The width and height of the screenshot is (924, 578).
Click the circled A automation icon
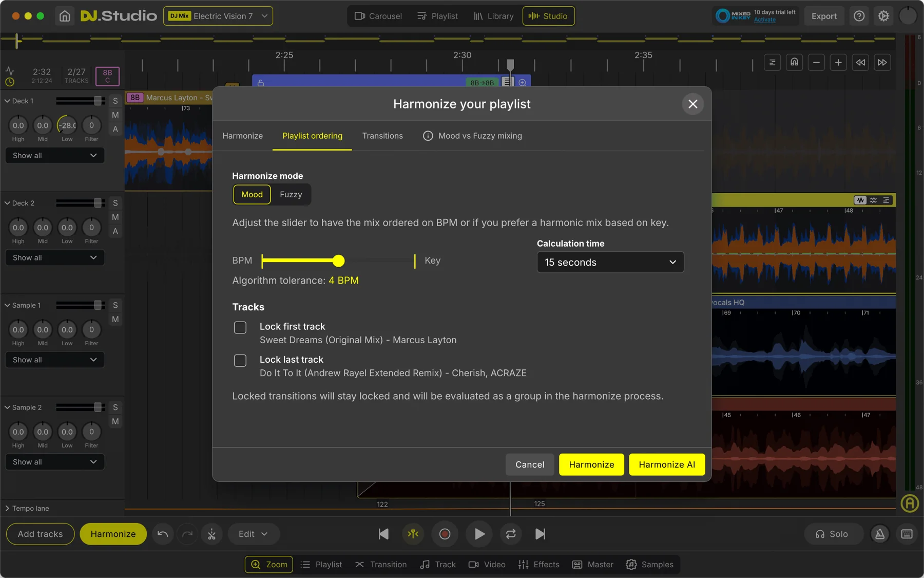910,504
